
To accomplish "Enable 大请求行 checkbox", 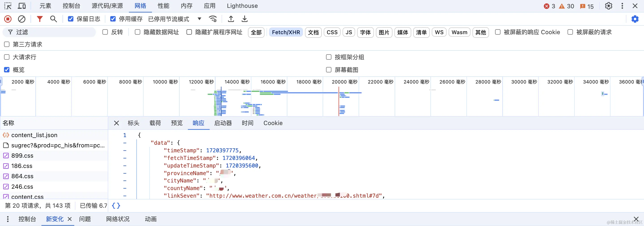I will pos(7,57).
